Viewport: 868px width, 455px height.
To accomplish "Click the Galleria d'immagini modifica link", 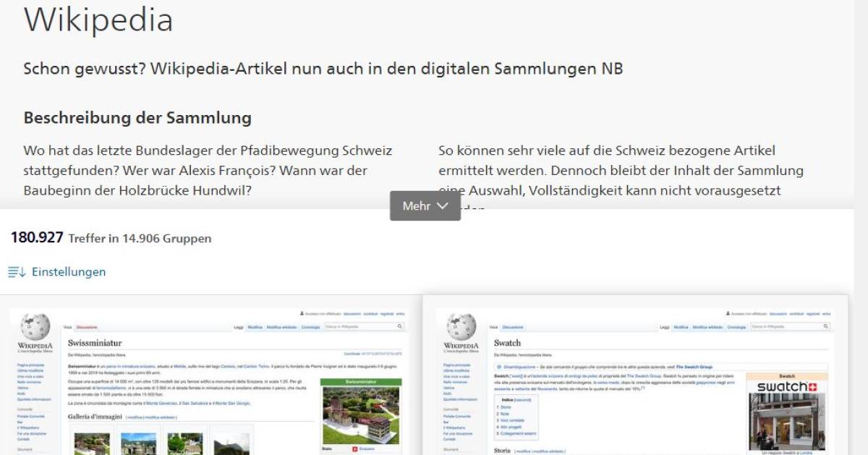I will click(x=135, y=418).
